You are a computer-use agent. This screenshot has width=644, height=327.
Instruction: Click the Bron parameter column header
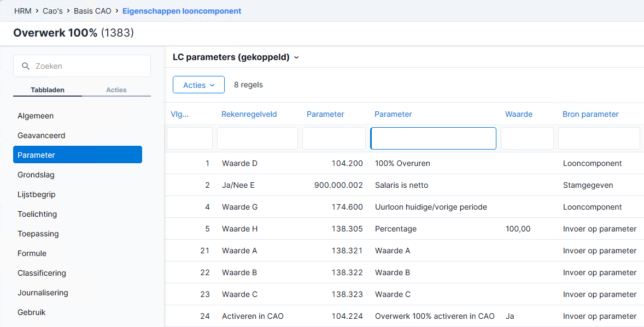click(590, 114)
